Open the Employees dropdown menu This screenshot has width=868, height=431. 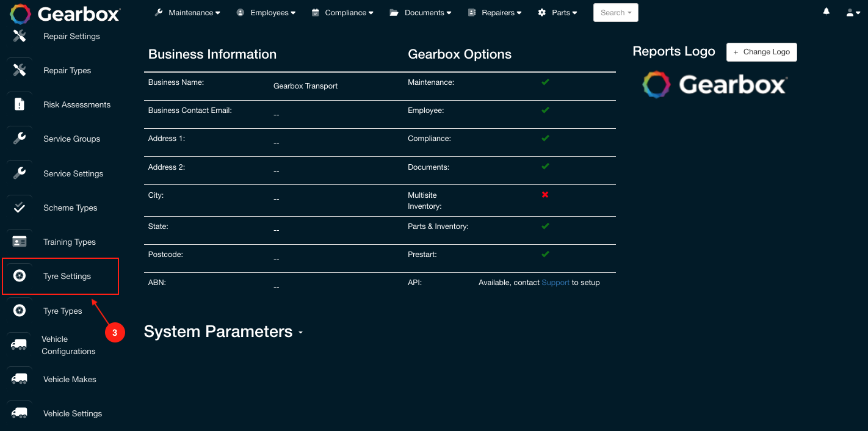coord(266,12)
